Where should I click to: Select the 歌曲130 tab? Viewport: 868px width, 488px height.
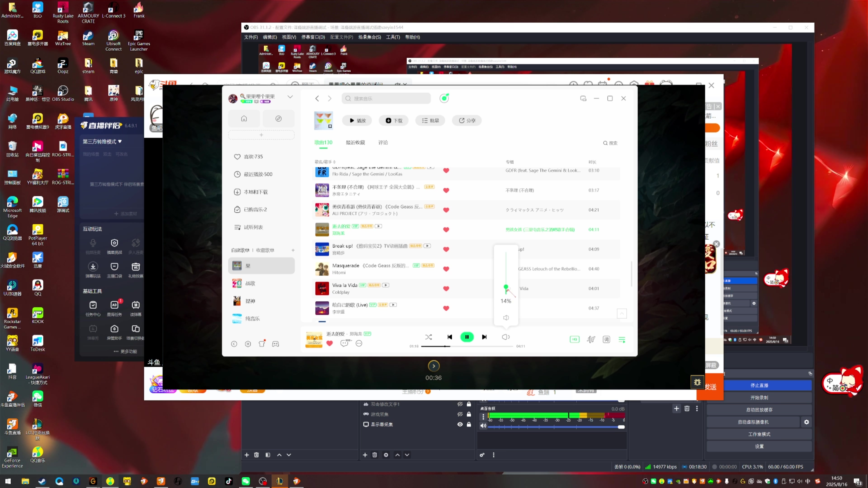323,143
